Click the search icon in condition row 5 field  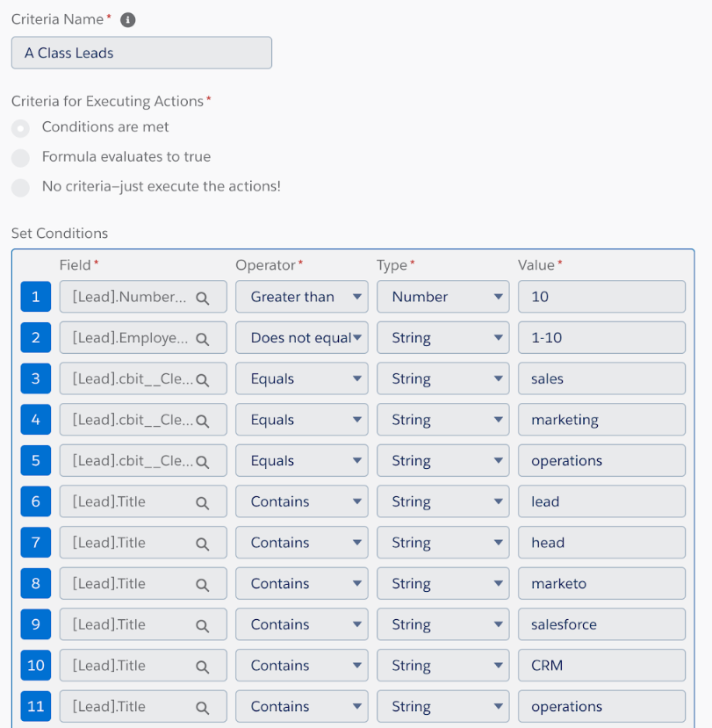pyautogui.click(x=203, y=462)
